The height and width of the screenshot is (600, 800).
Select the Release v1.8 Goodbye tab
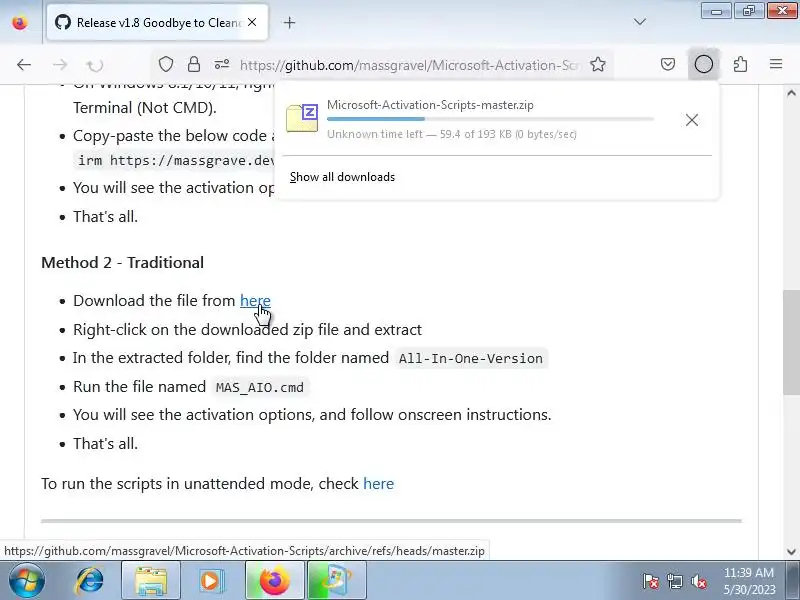[x=157, y=22]
